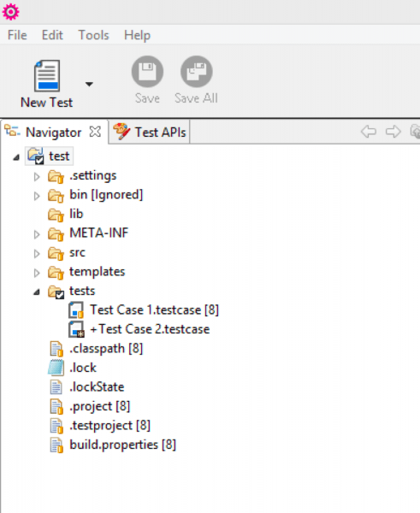The width and height of the screenshot is (420, 513).
Task: Switch to the Test APIs tab
Action: [x=150, y=132]
